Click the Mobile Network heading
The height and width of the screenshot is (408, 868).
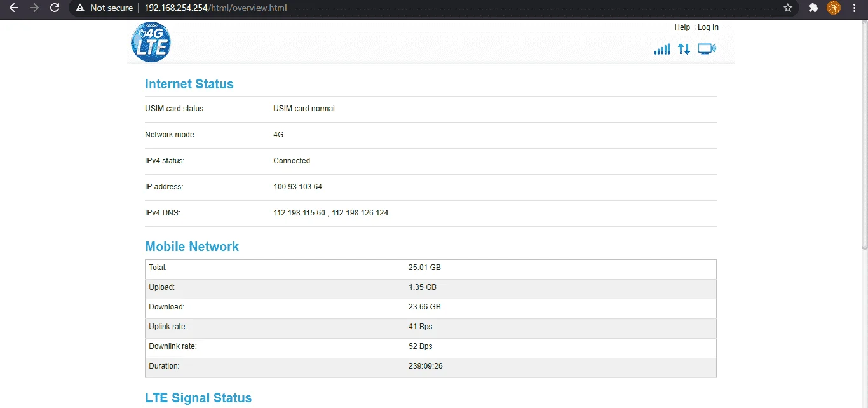192,247
